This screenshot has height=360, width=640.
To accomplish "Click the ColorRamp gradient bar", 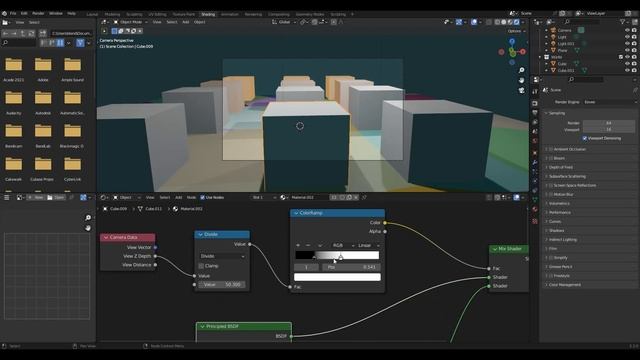I will [337, 256].
